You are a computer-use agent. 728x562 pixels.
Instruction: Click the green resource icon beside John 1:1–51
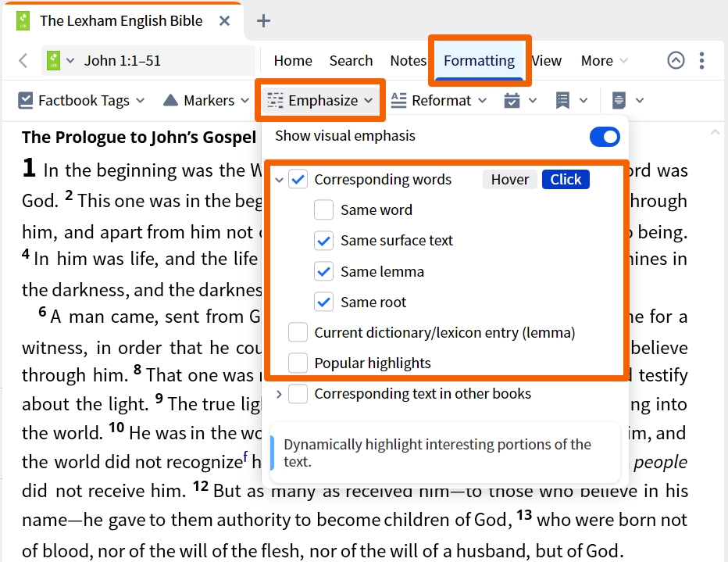tap(53, 60)
